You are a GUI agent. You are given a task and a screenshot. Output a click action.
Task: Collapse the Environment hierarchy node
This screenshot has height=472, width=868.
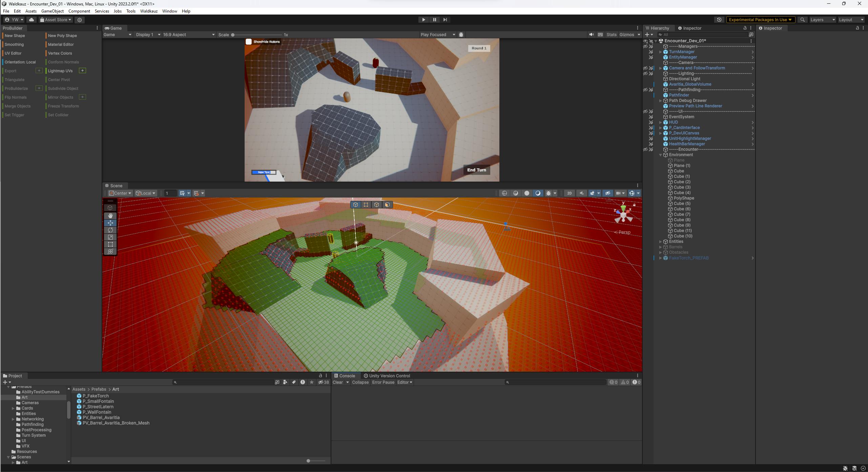[660, 155]
